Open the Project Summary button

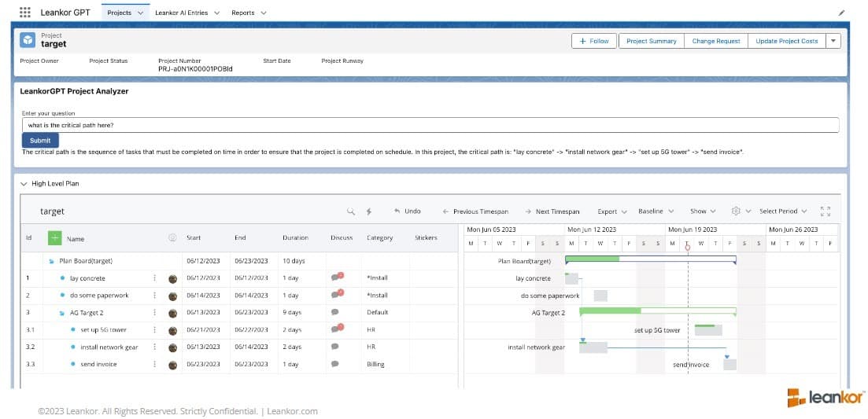coord(652,41)
